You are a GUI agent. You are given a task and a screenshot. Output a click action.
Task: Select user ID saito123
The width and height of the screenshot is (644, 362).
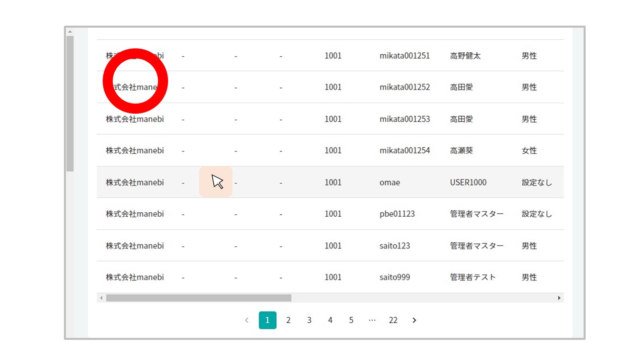pos(394,246)
